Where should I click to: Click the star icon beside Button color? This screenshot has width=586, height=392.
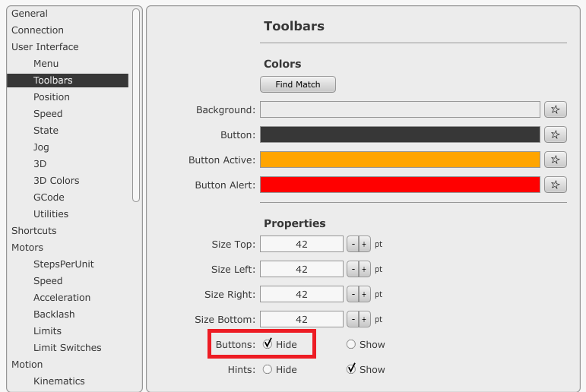(x=555, y=134)
